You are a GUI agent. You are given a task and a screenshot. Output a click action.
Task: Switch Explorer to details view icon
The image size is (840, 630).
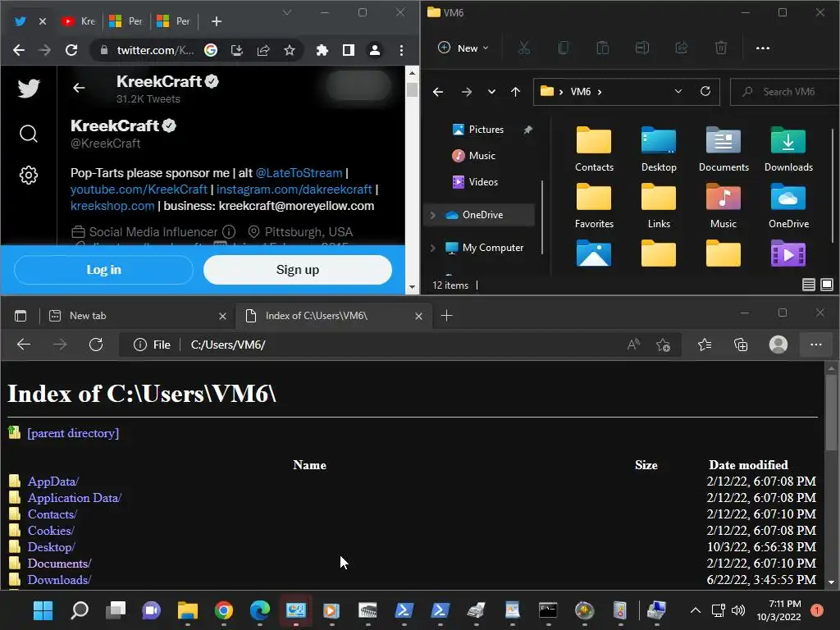click(x=808, y=285)
